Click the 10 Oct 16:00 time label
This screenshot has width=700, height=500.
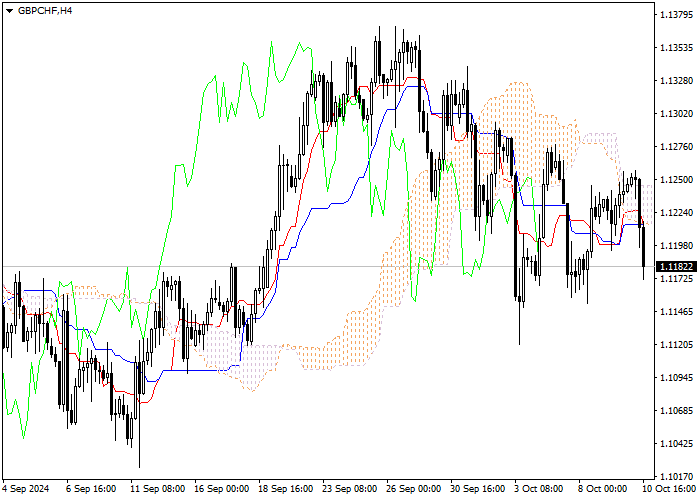point(670,488)
